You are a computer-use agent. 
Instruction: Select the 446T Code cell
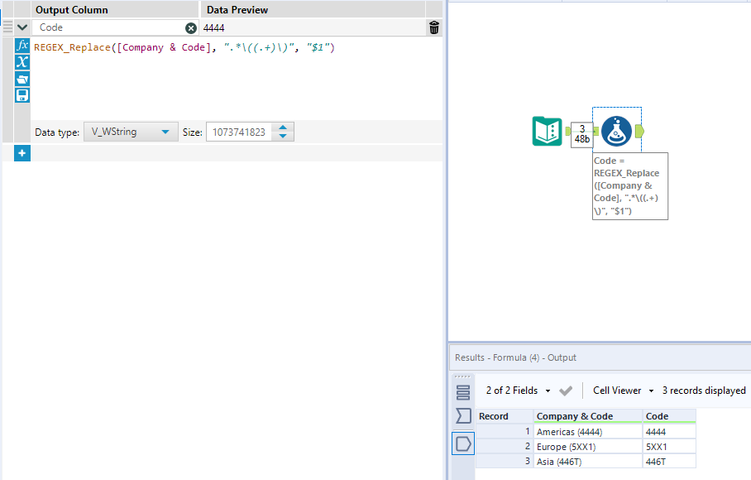click(x=669, y=461)
